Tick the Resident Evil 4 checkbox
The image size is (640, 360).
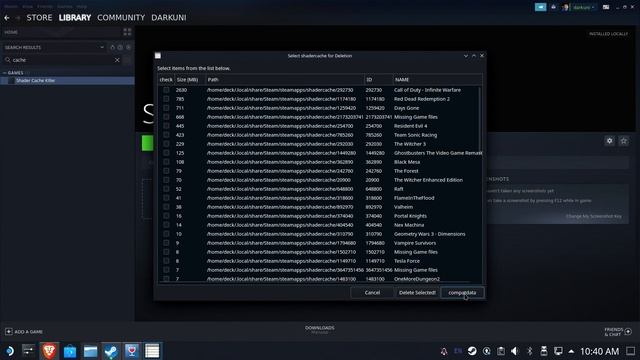tap(166, 126)
